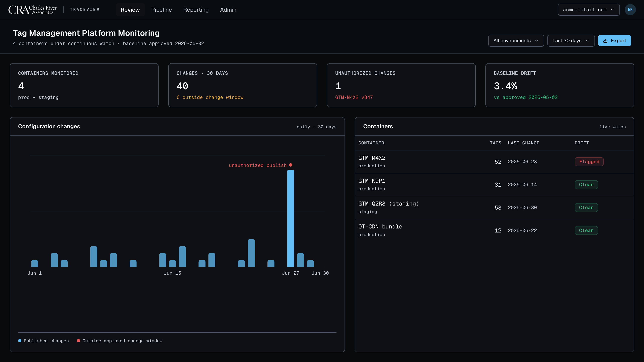The height and width of the screenshot is (362, 644).
Task: Click the red unauthorized publish marker dot
Action: click(x=290, y=165)
